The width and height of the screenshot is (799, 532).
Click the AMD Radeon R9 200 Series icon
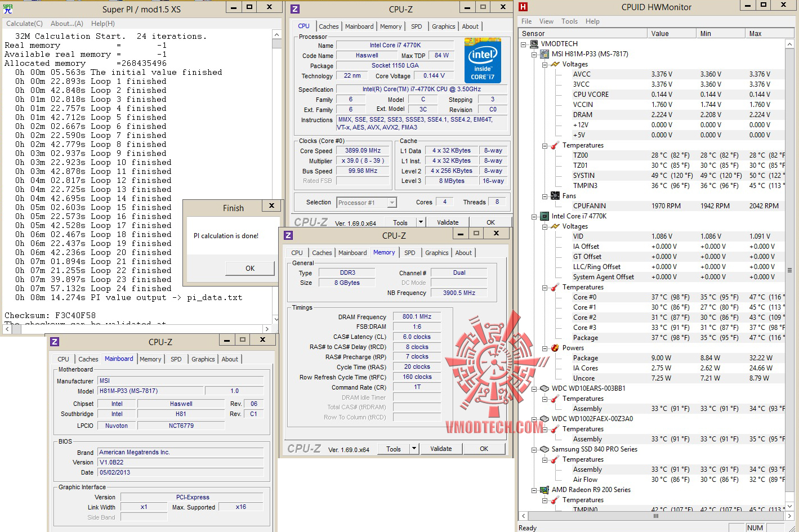544,490
